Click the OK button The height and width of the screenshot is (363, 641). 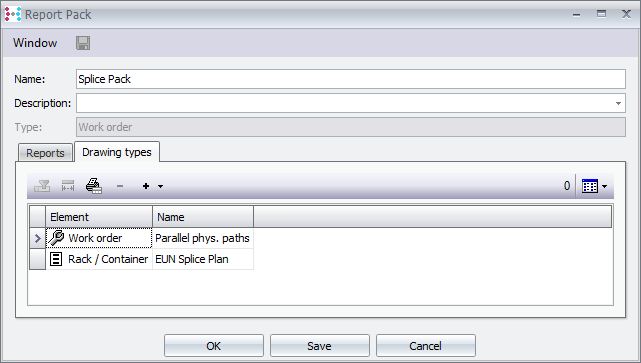coord(214,346)
